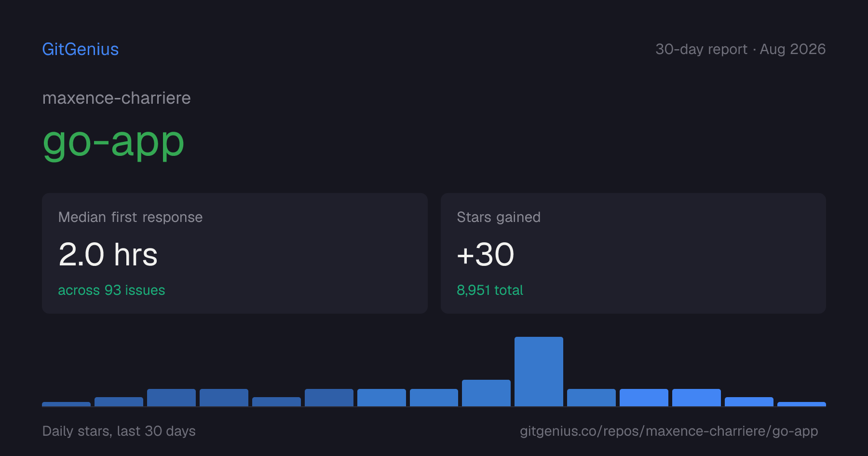Select the second bar in the chart
This screenshot has width=868, height=456.
[119, 402]
